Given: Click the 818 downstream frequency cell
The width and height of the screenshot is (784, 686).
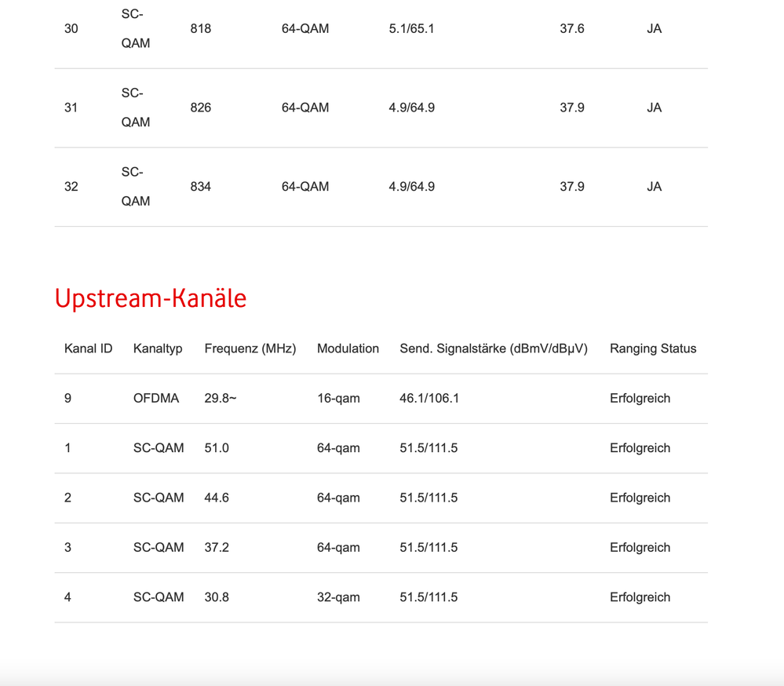Looking at the screenshot, I should [201, 29].
